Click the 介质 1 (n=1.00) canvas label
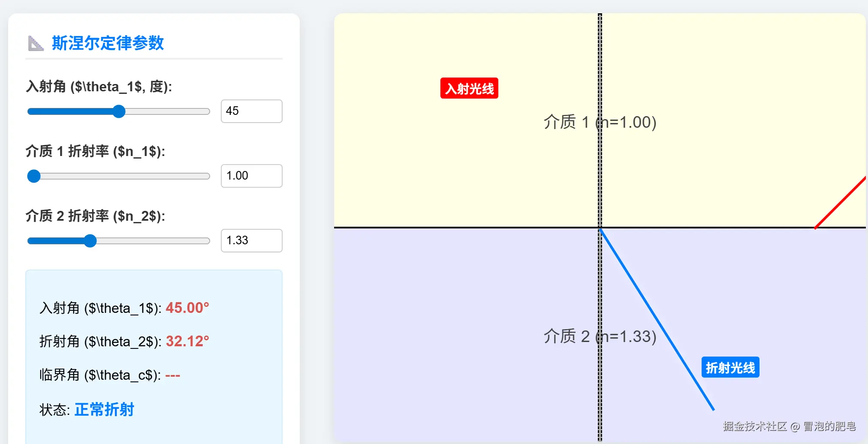 coord(600,123)
